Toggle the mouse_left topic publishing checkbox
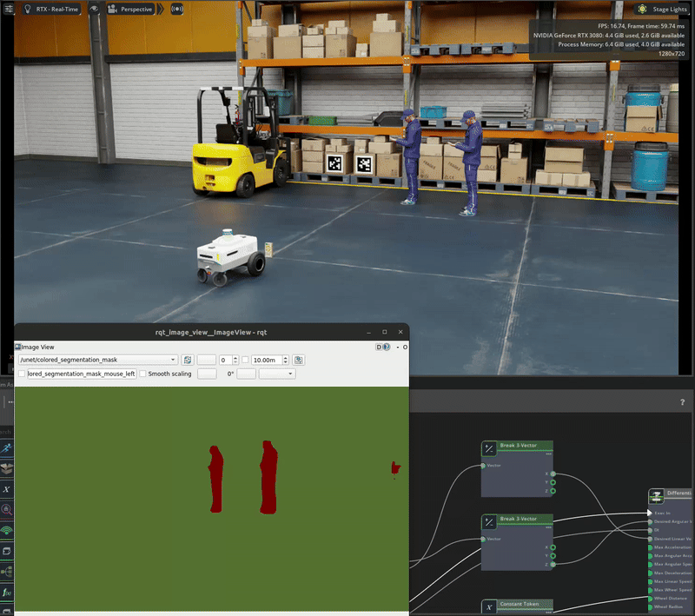The height and width of the screenshot is (616, 695). (22, 374)
